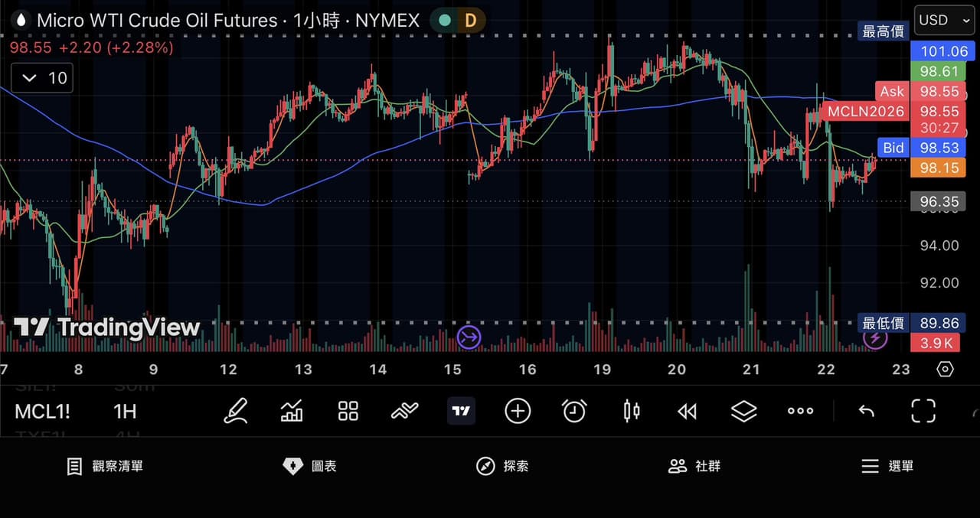The image size is (980, 518).
Task: Tap the TradingView logo toolbar button
Action: coord(461,411)
